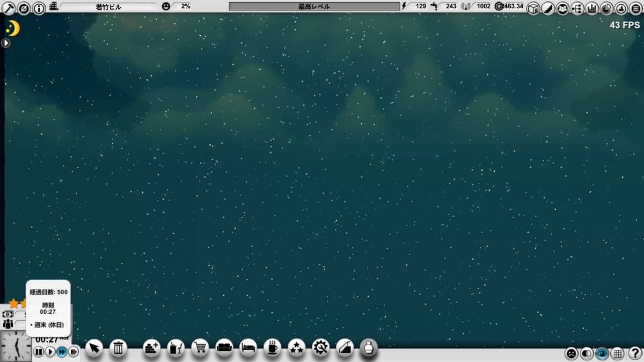The height and width of the screenshot is (362, 644).
Task: Click the water faucet utility icon
Action: (x=434, y=6)
